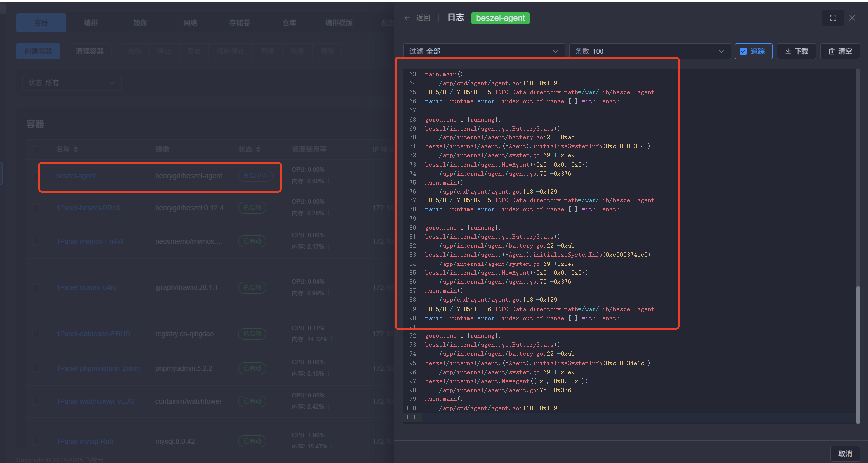
Task: Click the 资源使用率 column header
Action: click(x=309, y=149)
